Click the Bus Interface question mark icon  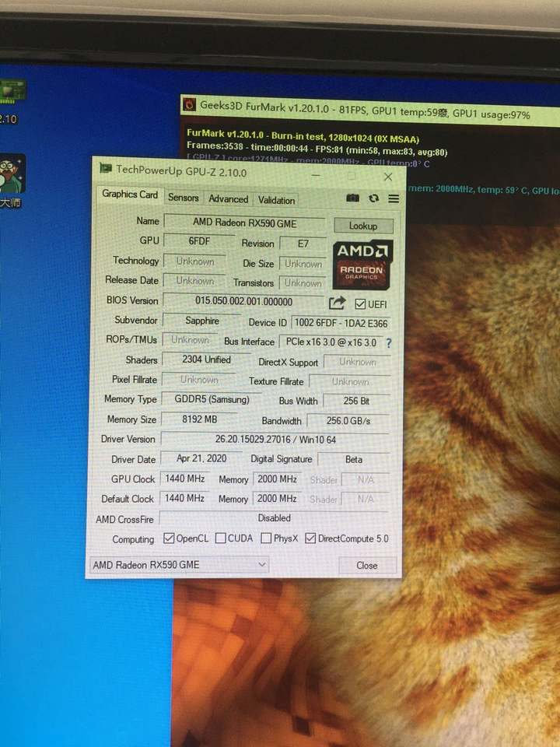click(x=389, y=343)
